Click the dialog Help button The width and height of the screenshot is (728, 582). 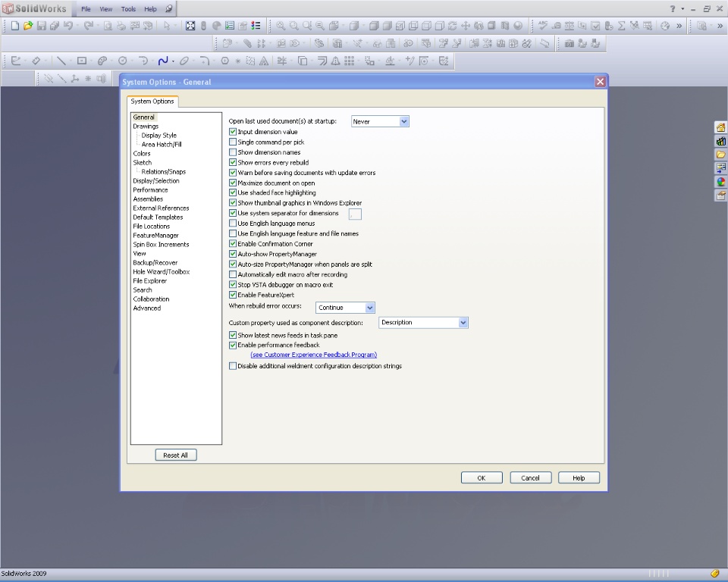(x=579, y=478)
